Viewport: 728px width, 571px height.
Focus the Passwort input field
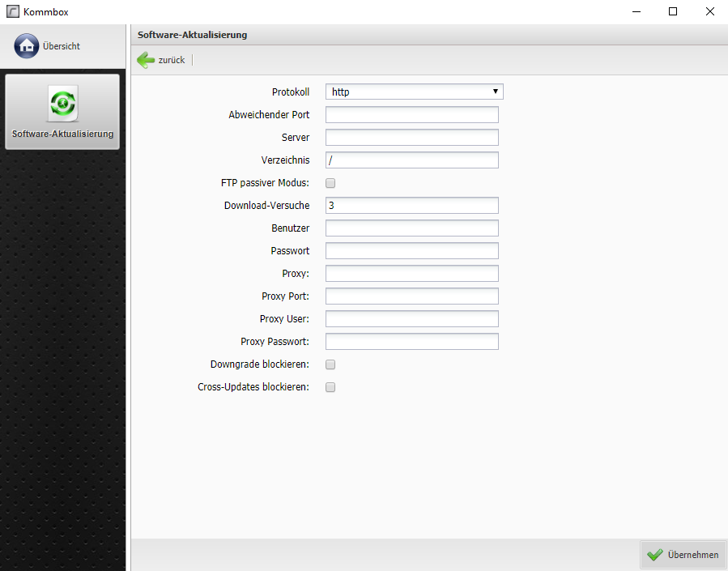point(411,251)
